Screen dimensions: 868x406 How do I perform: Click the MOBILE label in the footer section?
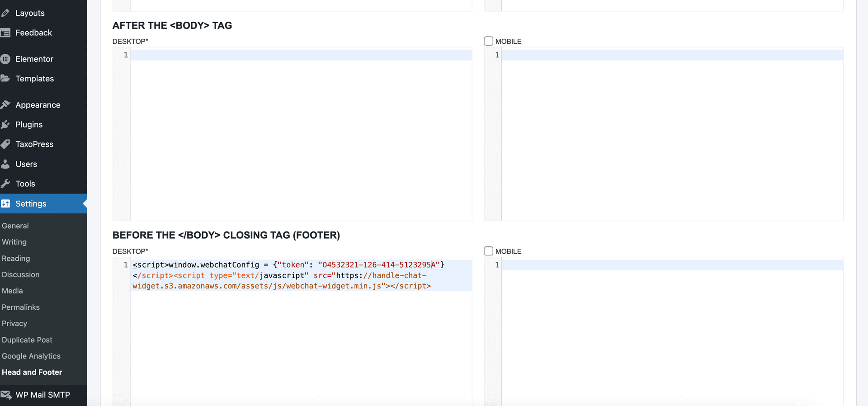coord(509,251)
